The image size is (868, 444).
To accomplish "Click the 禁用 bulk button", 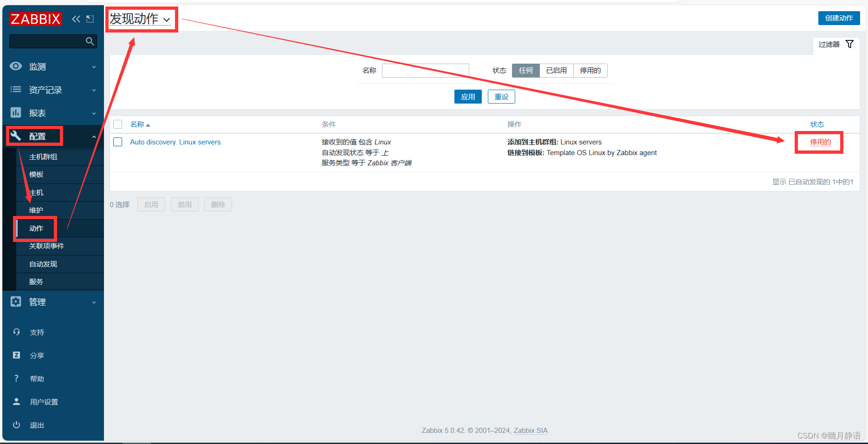I will (185, 204).
